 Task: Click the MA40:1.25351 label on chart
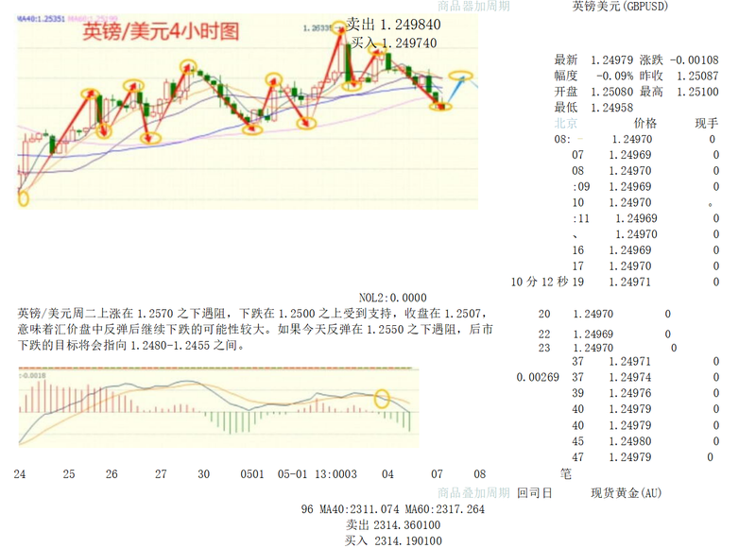point(42,19)
